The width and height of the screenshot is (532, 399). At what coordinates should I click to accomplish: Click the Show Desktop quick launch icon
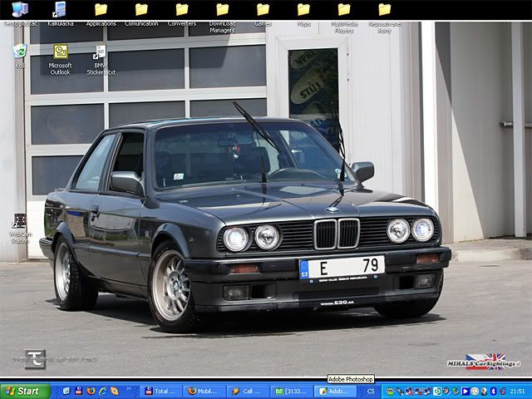(66, 392)
